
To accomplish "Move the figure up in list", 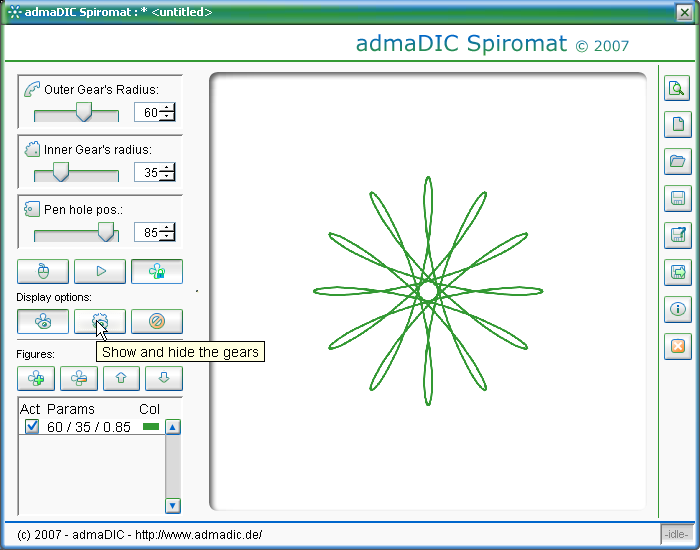I will pyautogui.click(x=121, y=378).
